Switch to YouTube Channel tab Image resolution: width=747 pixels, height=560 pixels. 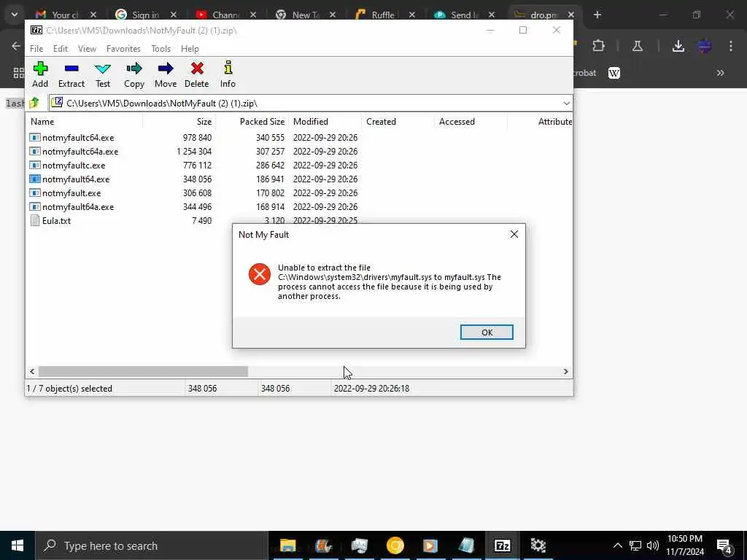pos(225,15)
